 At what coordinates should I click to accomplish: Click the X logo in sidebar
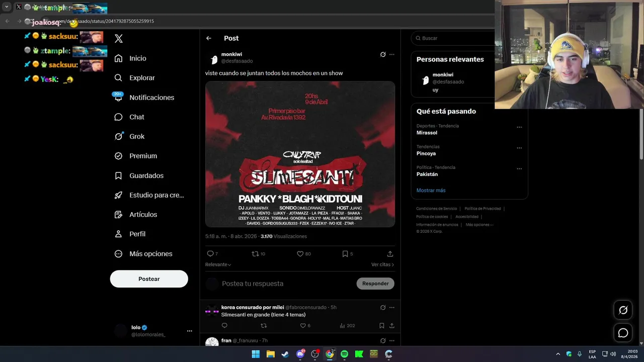click(x=119, y=38)
